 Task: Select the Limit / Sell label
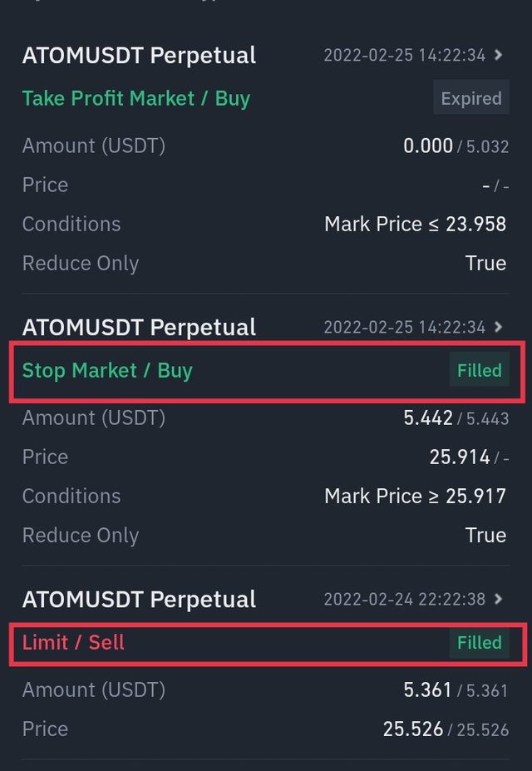coord(73,642)
